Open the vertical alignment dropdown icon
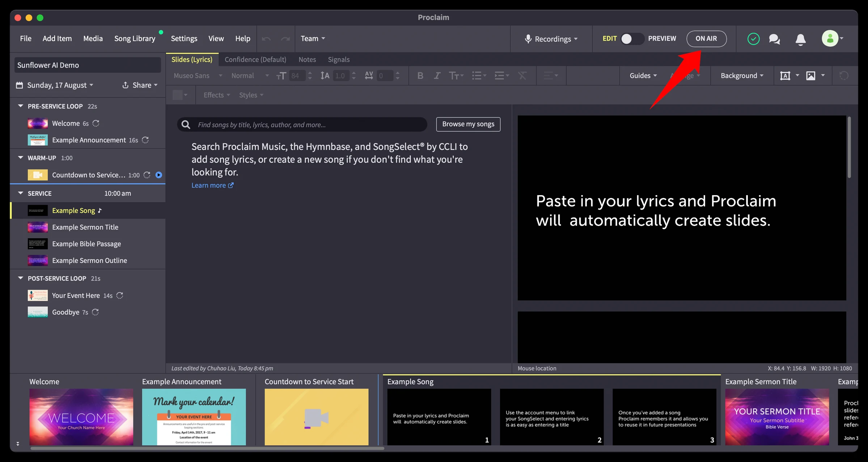Image resolution: width=868 pixels, height=462 pixels. point(551,76)
